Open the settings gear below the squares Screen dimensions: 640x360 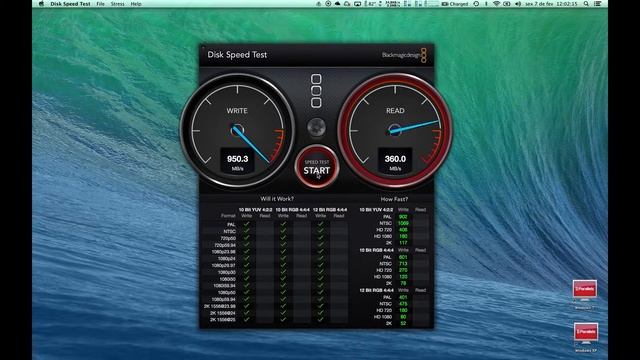(x=316, y=127)
